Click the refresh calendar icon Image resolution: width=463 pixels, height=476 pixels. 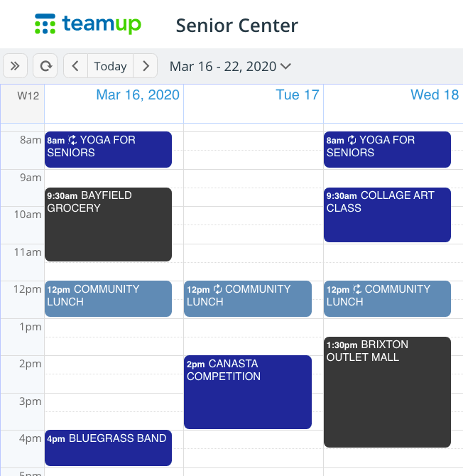tap(45, 66)
